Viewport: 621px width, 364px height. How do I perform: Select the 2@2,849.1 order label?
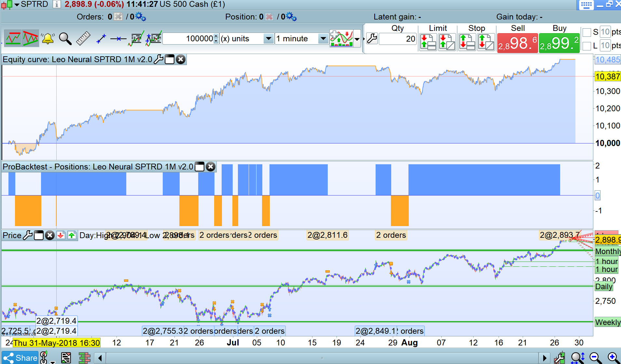pos(376,331)
